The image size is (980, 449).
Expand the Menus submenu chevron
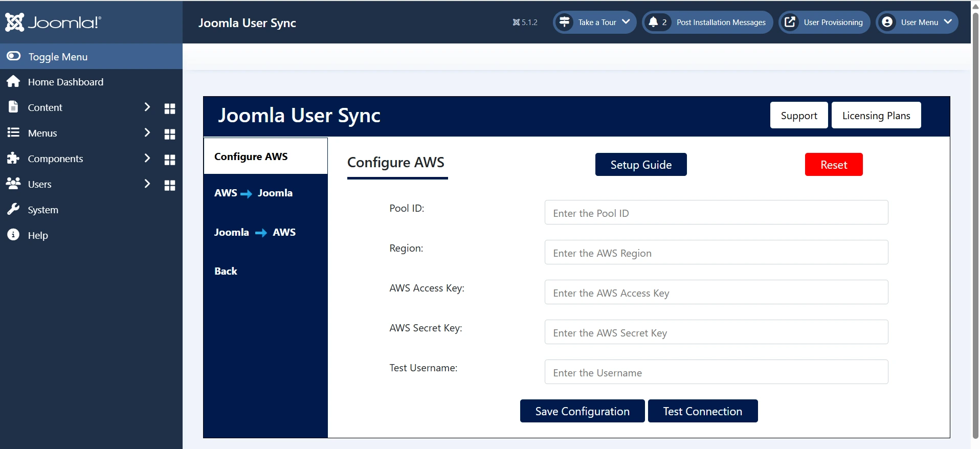(x=147, y=132)
